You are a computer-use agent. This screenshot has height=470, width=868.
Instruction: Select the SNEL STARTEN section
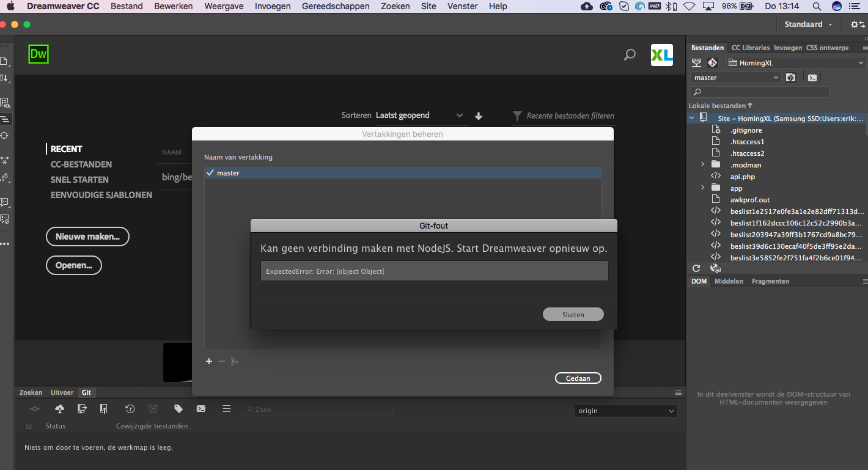coord(79,180)
